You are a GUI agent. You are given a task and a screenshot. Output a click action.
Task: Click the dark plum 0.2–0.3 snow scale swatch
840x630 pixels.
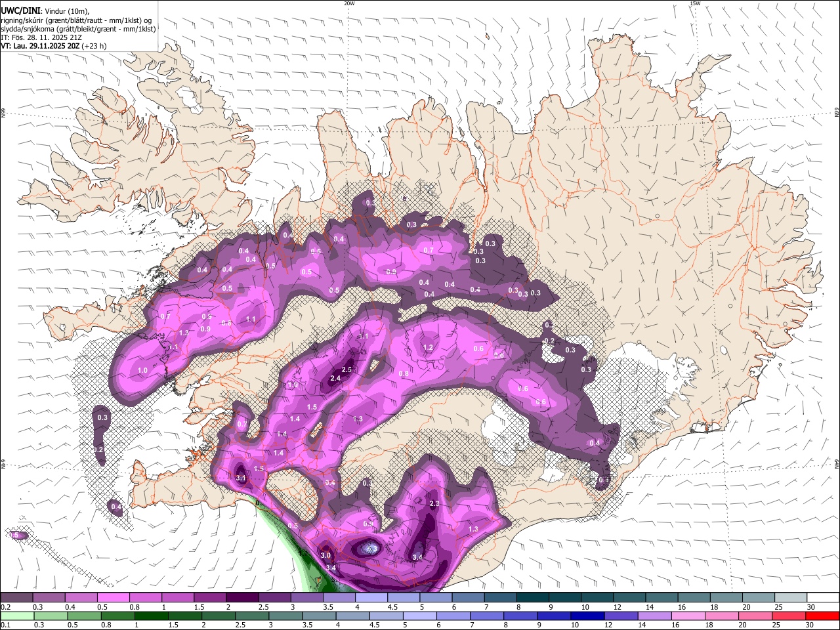(16, 597)
